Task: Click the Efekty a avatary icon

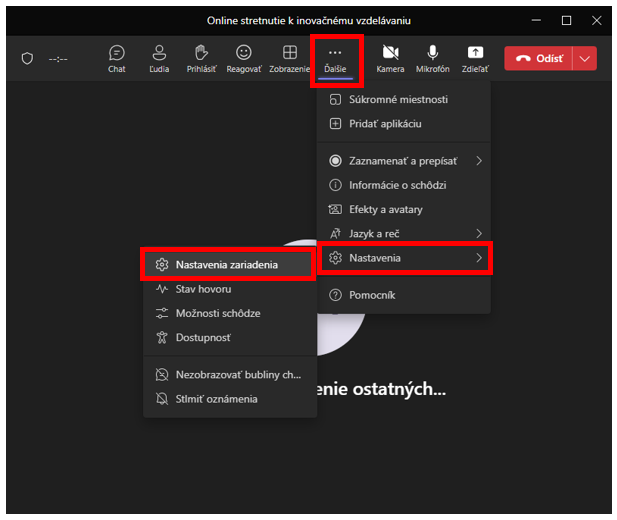Action: pos(335,209)
